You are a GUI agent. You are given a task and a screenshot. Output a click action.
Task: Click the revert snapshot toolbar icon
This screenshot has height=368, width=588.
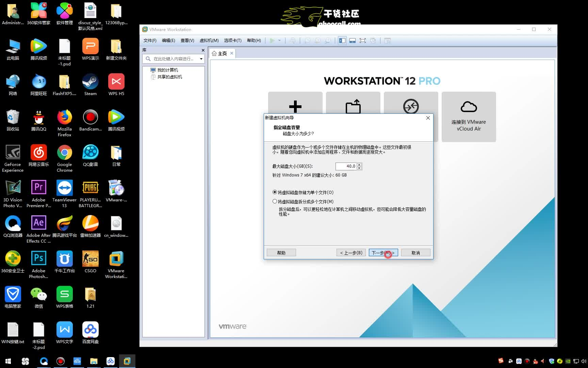click(x=317, y=41)
